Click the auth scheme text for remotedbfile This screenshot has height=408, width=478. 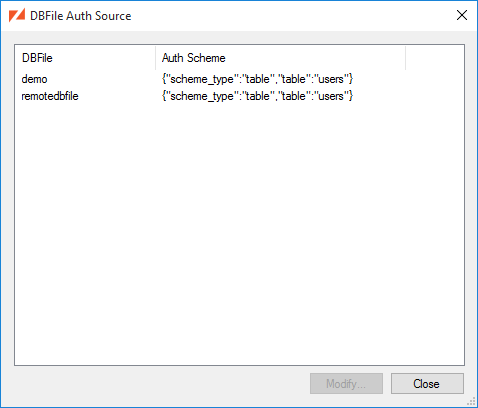click(x=257, y=96)
